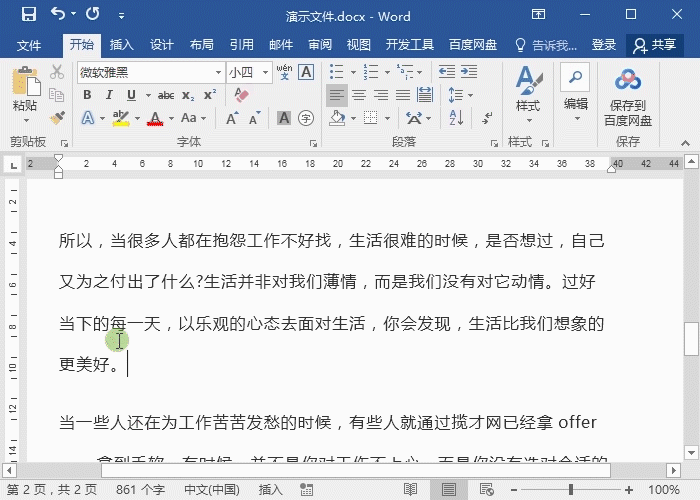The image size is (700, 500).
Task: Toggle left text alignment
Action: pyautogui.click(x=337, y=95)
